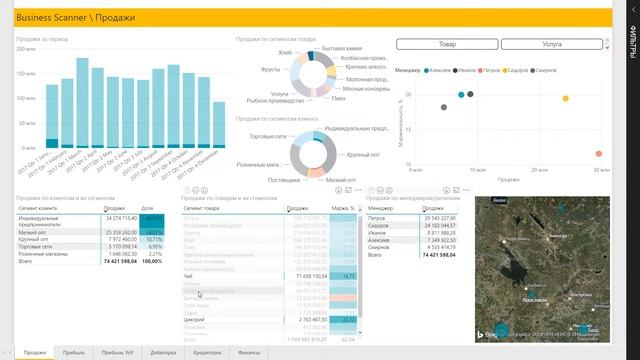Image resolution: width=640 pixels, height=360 pixels.
Task: Click the Ярославль label on the map
Action: 535,300
